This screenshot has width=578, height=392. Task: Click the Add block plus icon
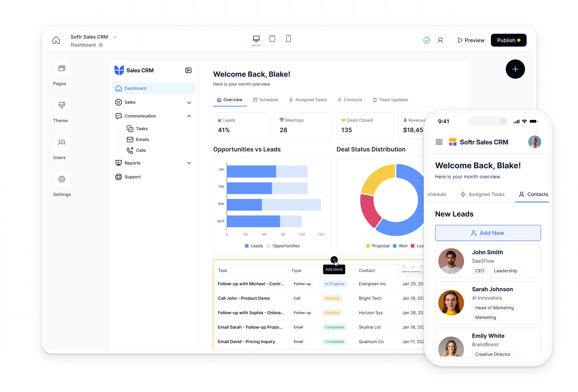point(334,260)
